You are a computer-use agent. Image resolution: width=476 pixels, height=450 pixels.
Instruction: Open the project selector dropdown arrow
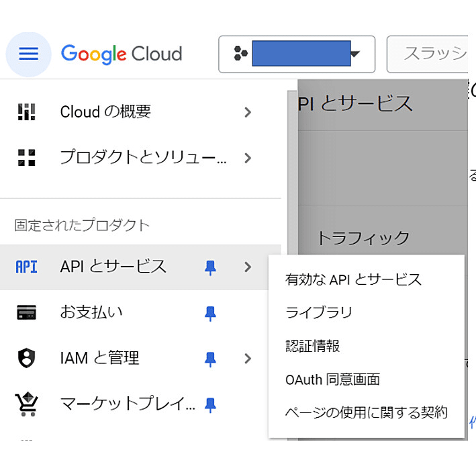point(355,54)
